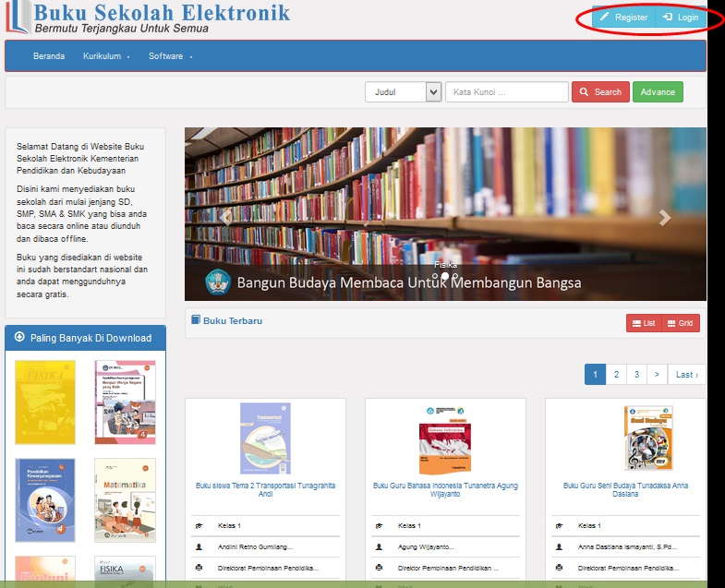Open the yellow Fisika book thumbnail
725x588 pixels.
[x=45, y=402]
